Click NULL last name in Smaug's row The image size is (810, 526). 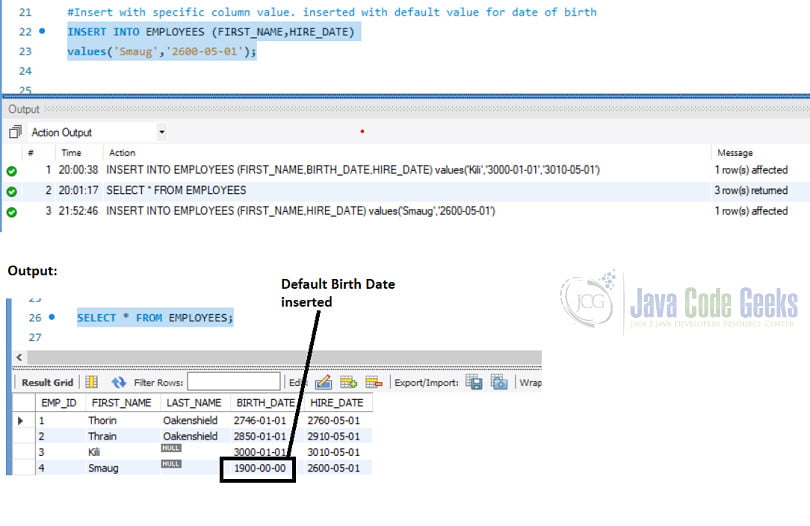[x=171, y=464]
